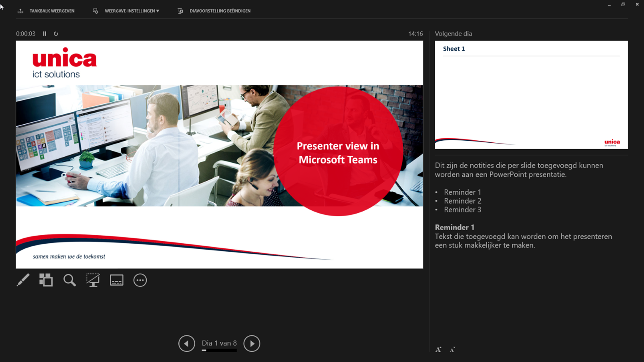Click the Reminder 3 bullet in notes
Screen dimensions: 644x362
pos(462,210)
